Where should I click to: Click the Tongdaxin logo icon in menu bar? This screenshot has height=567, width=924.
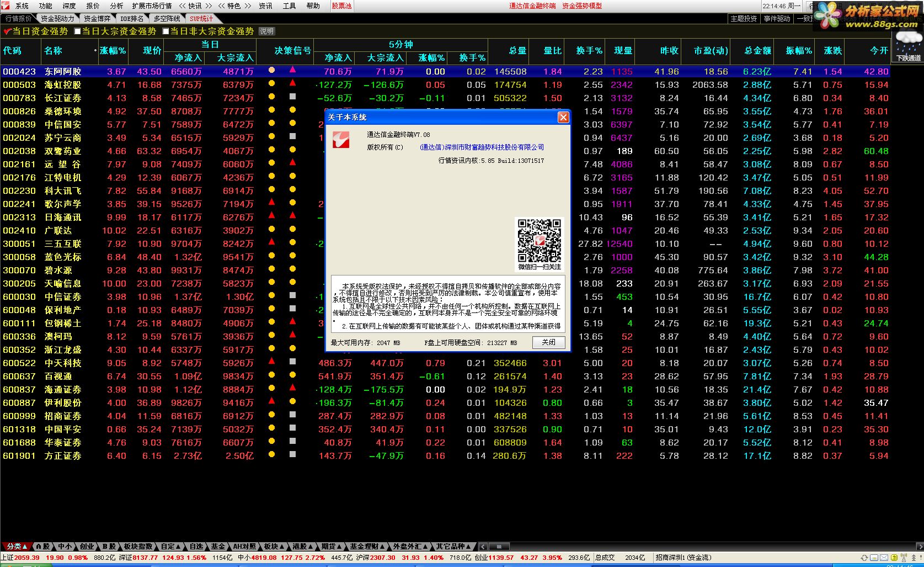click(x=6, y=6)
